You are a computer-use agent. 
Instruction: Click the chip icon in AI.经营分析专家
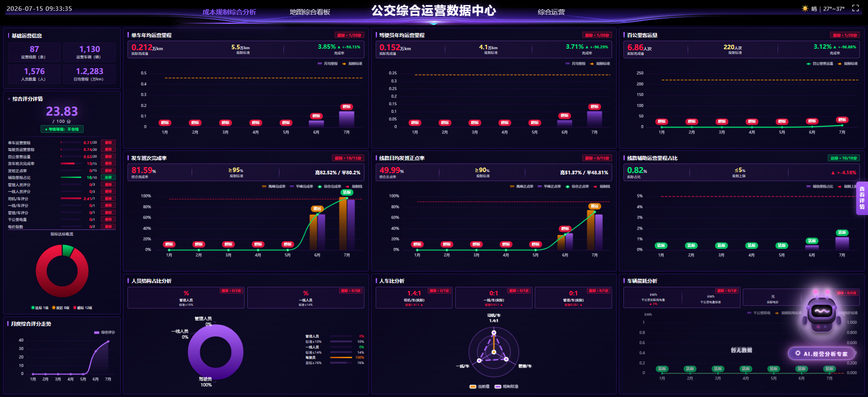coord(798,354)
